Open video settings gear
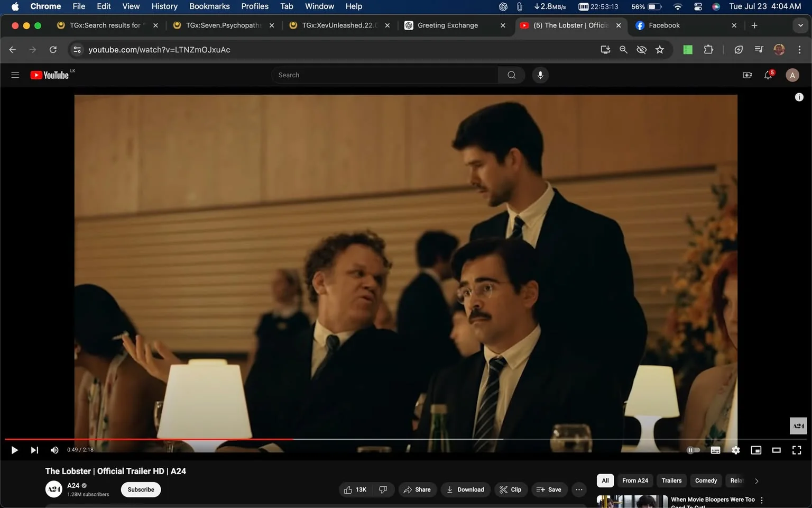 click(736, 450)
